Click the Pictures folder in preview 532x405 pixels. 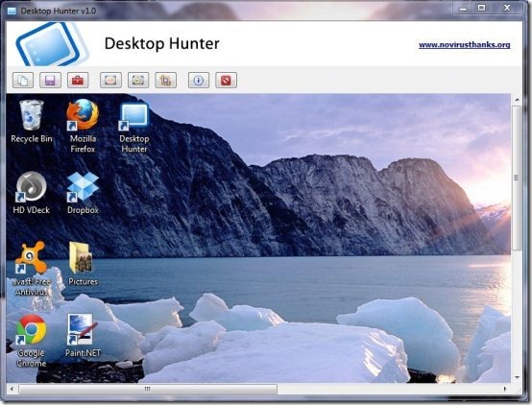pyautogui.click(x=83, y=264)
